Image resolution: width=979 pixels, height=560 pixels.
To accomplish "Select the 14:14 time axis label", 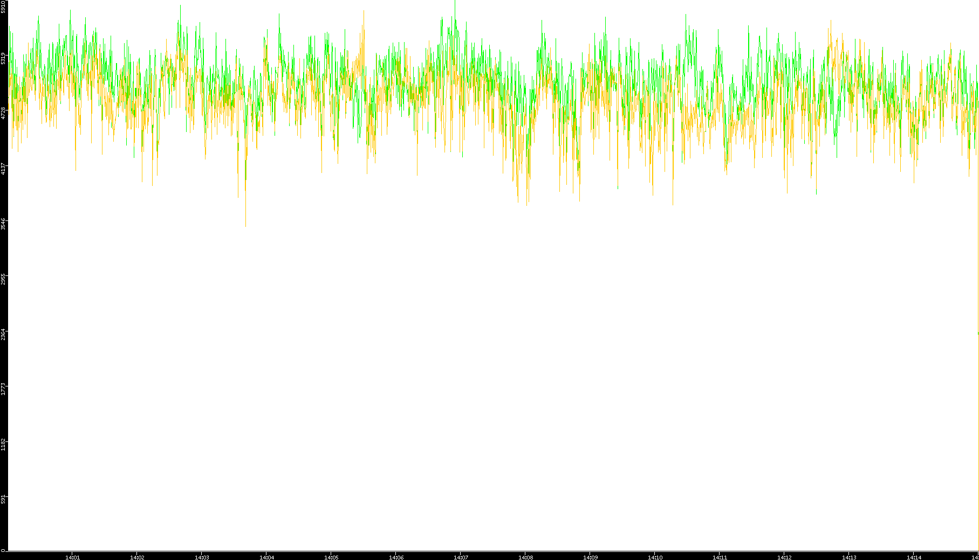I will tap(914, 557).
